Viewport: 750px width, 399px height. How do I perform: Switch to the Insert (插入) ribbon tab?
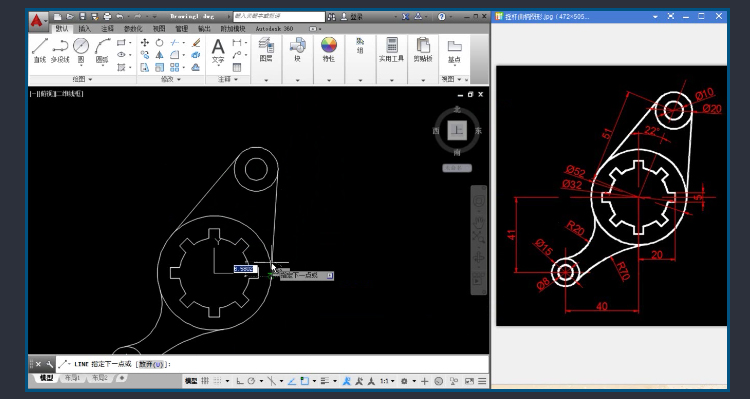85,29
